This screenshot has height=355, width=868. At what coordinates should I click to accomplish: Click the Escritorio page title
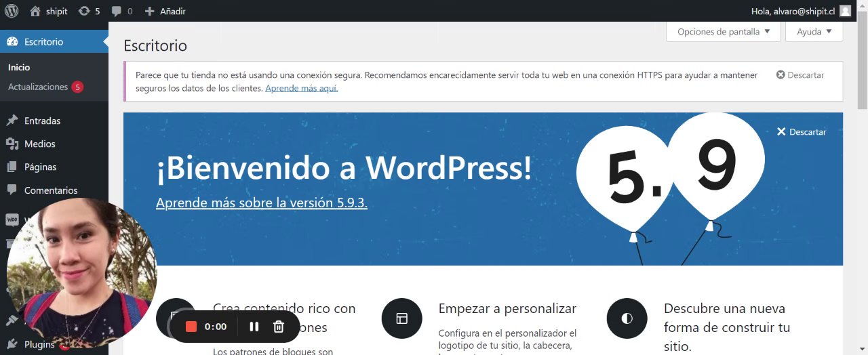155,45
